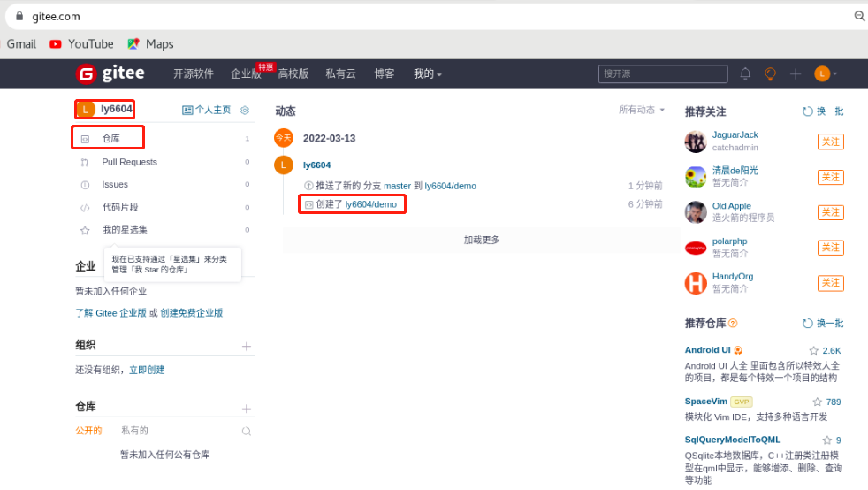Viewport: 868px width, 490px height.
Task: Click the site padlock icon
Action: point(19,16)
